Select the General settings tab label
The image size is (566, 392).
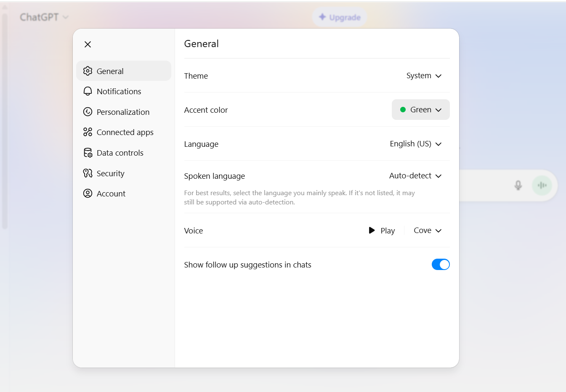coord(110,71)
